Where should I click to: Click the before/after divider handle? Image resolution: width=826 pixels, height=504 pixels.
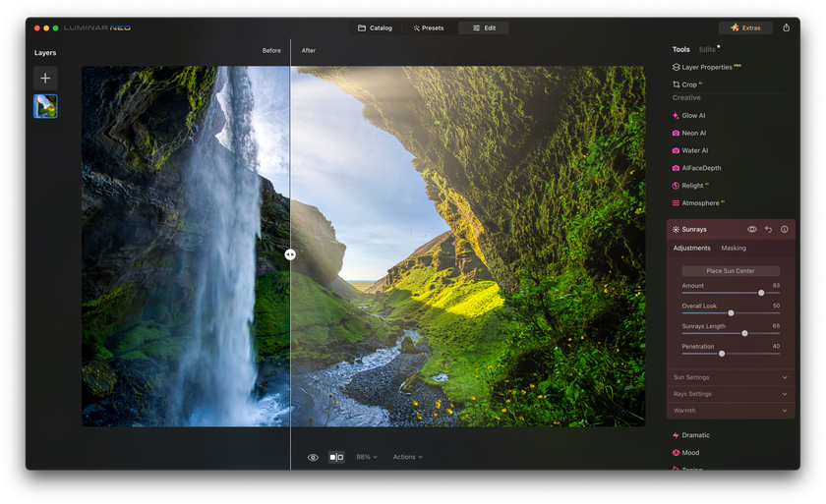[x=290, y=254]
